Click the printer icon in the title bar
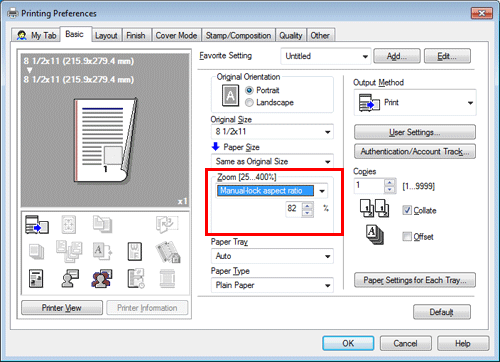This screenshot has height=362, width=500. 13,13
